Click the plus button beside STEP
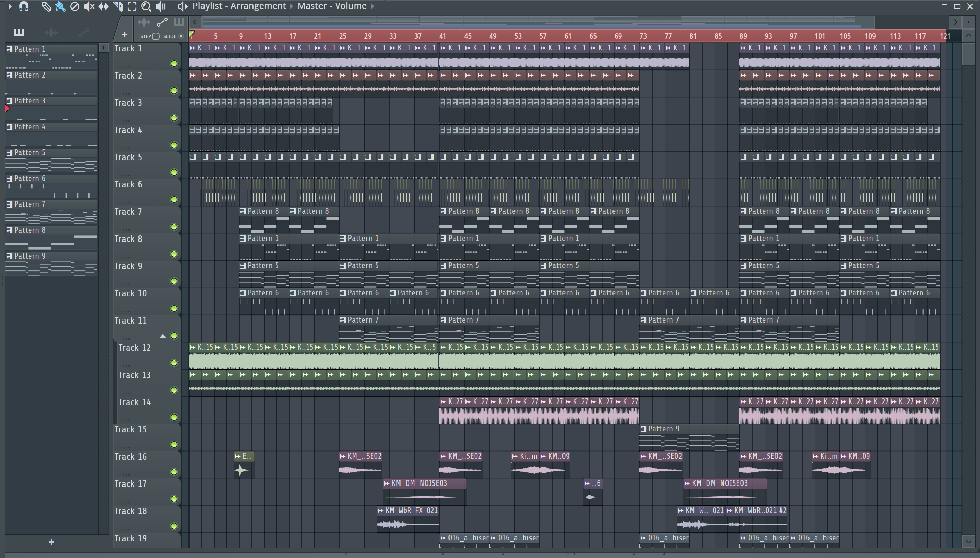The height and width of the screenshot is (558, 980). [124, 35]
